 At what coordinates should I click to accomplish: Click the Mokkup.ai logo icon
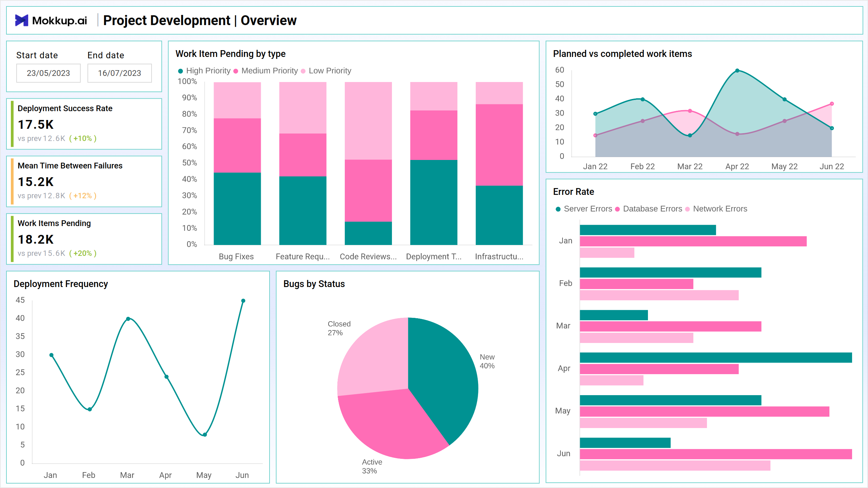click(x=22, y=20)
